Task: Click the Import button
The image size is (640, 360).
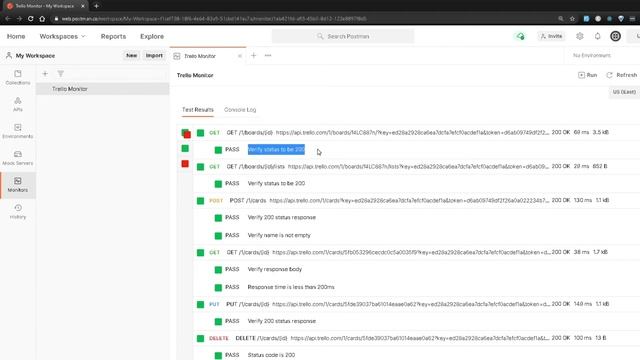Action: pyautogui.click(x=154, y=56)
